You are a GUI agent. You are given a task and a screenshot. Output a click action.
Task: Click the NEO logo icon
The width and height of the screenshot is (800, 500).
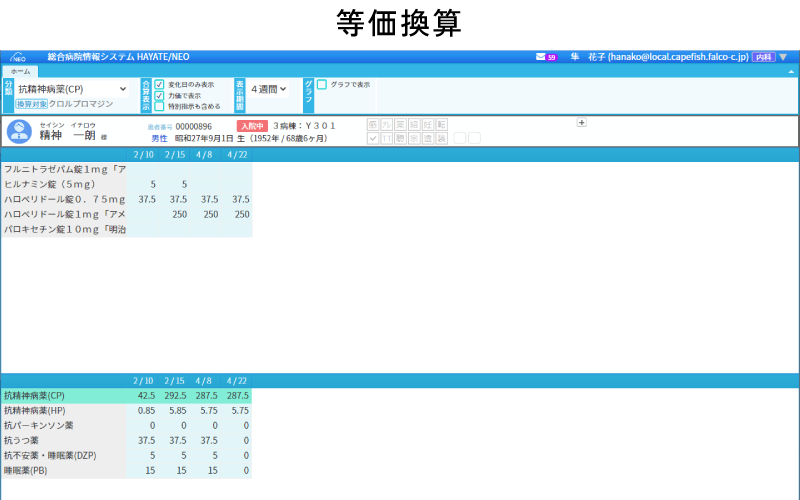point(17,57)
